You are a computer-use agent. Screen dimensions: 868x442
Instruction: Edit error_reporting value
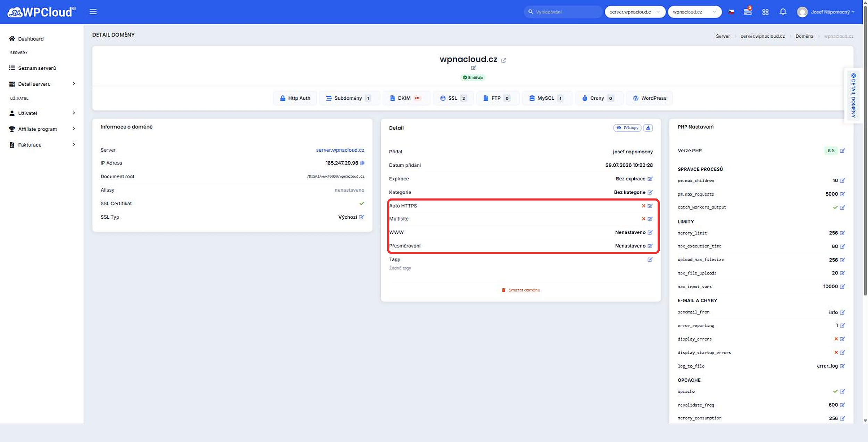(x=843, y=326)
